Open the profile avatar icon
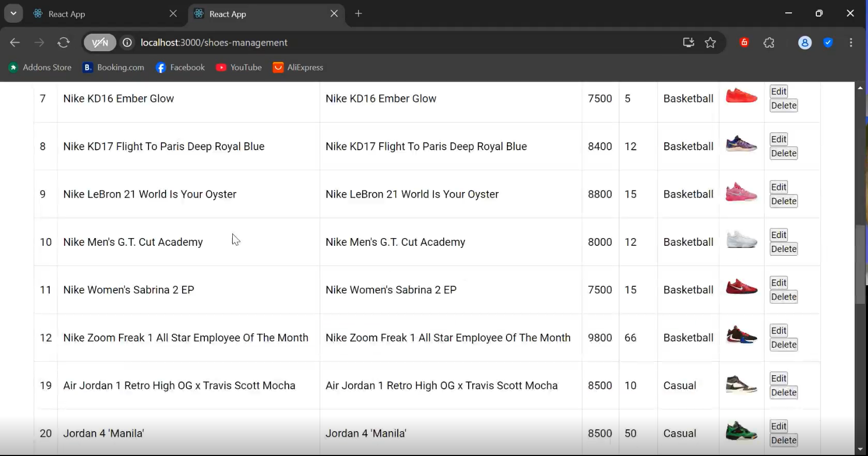868x456 pixels. pos(805,42)
